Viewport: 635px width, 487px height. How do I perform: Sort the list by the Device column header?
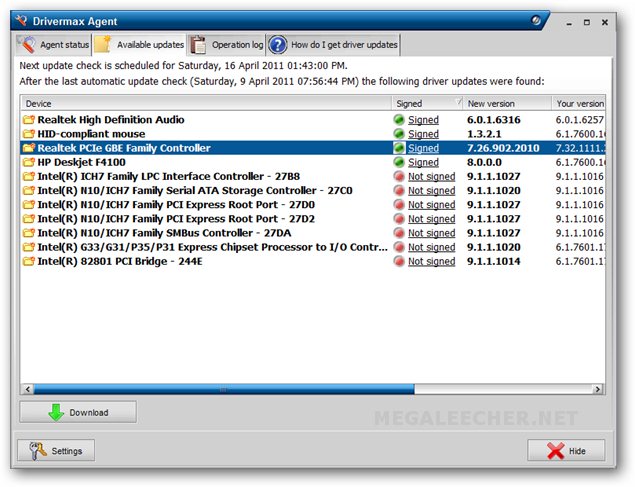[206, 104]
